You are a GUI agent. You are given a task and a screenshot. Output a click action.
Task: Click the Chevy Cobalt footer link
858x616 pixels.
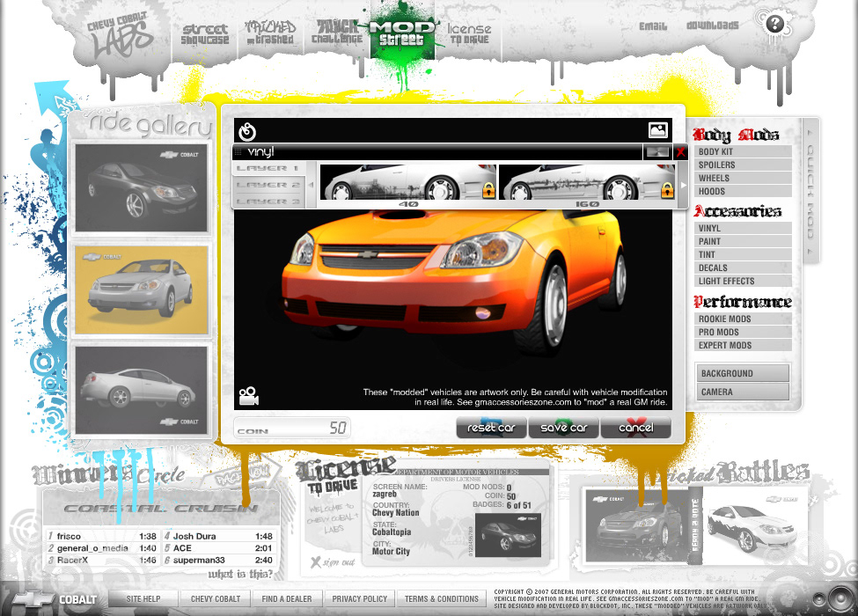pyautogui.click(x=216, y=599)
